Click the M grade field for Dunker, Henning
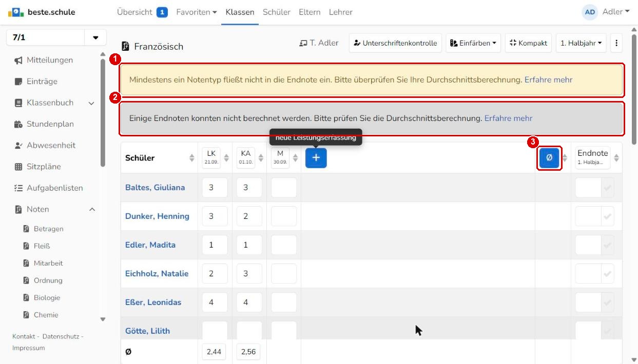Screen dimensions: 638x364 pyautogui.click(x=284, y=216)
